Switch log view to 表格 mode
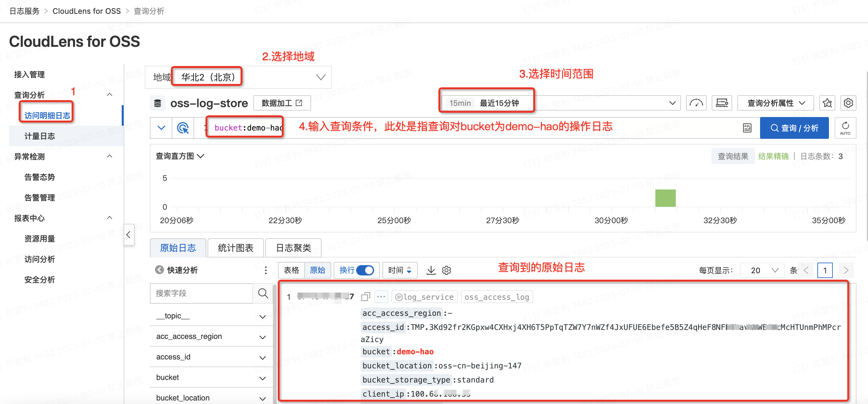This screenshot has width=868, height=404. (x=291, y=270)
